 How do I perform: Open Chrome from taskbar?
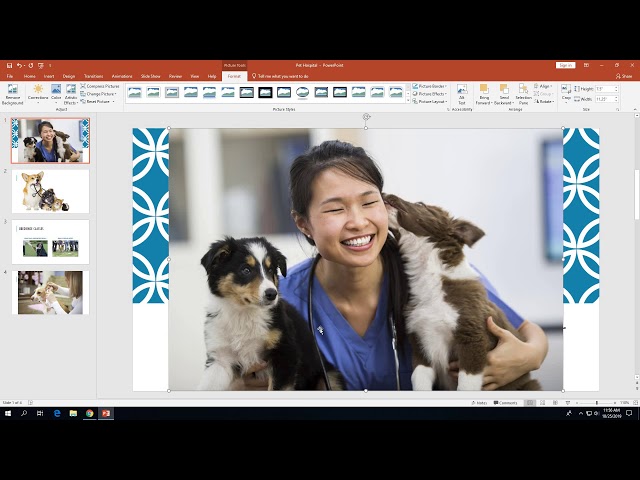point(89,413)
